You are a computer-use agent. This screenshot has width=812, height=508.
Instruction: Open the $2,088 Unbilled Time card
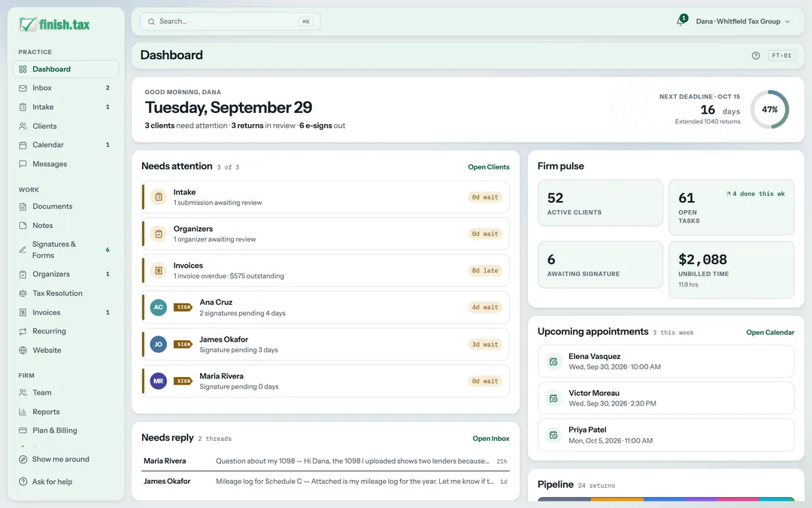pyautogui.click(x=732, y=269)
